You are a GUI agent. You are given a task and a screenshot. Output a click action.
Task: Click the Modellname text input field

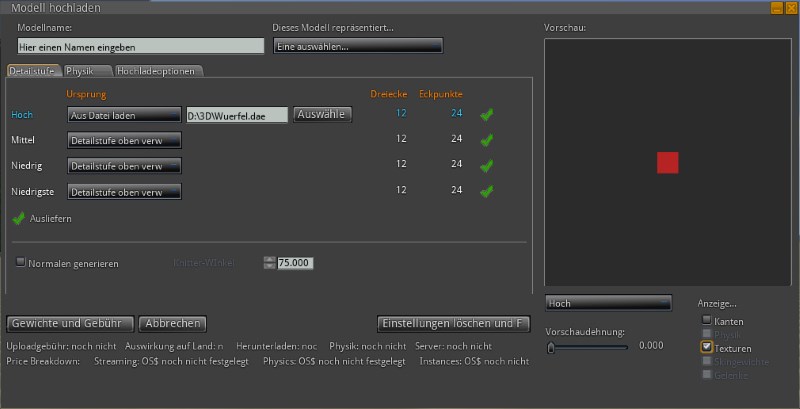pos(140,46)
